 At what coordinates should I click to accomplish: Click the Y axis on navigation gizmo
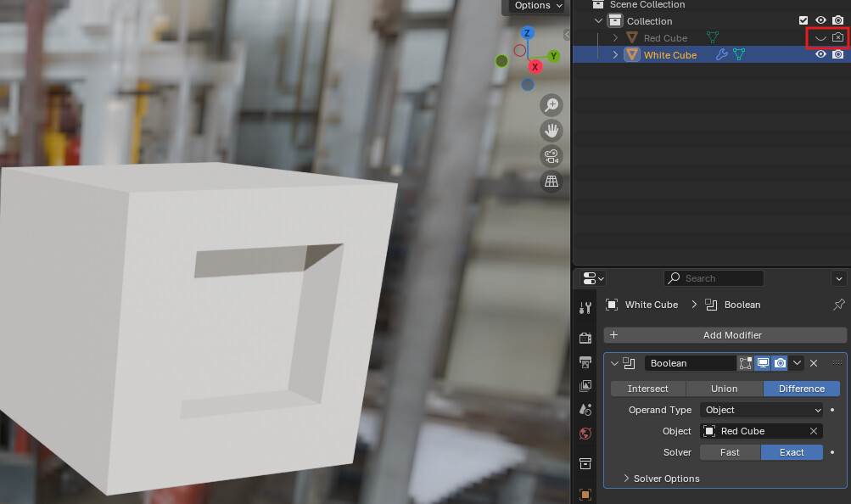point(553,56)
